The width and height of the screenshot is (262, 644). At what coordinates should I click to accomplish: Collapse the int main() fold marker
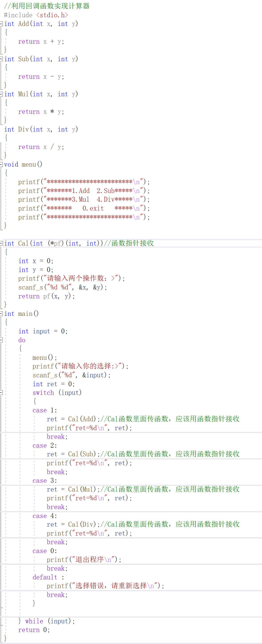1,313
